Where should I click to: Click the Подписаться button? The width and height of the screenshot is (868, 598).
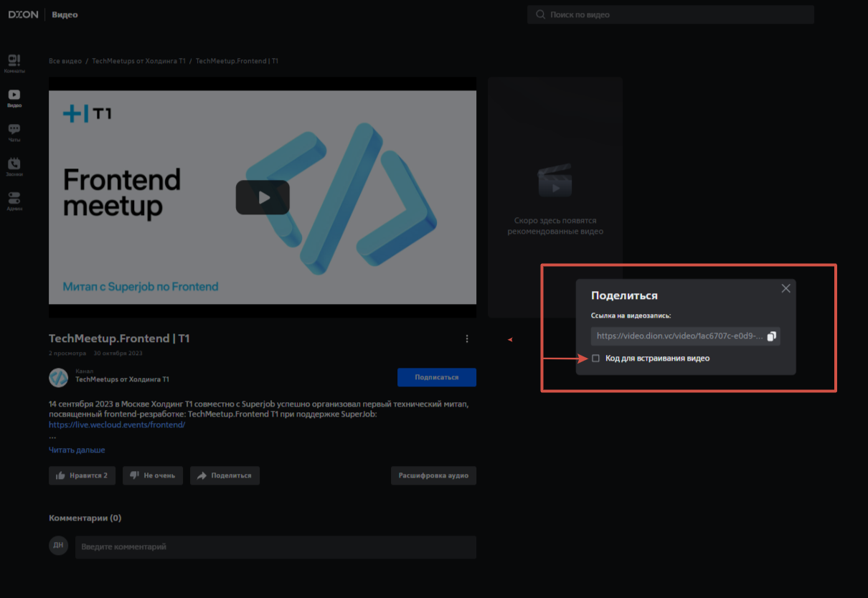click(437, 377)
